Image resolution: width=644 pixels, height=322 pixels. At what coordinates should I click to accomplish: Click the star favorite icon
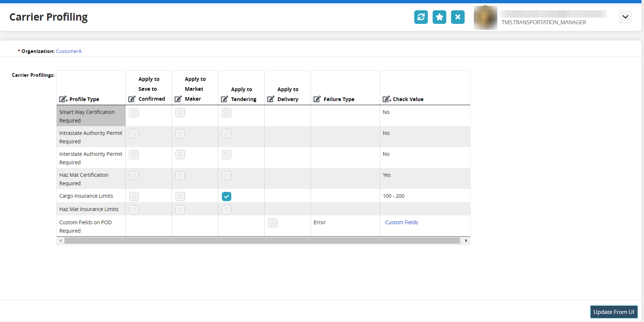pos(439,17)
